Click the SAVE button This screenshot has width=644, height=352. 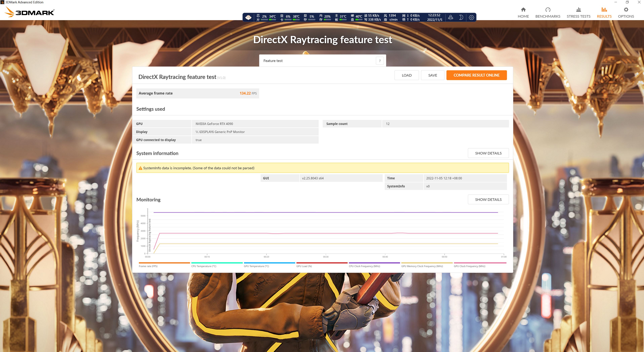[433, 75]
